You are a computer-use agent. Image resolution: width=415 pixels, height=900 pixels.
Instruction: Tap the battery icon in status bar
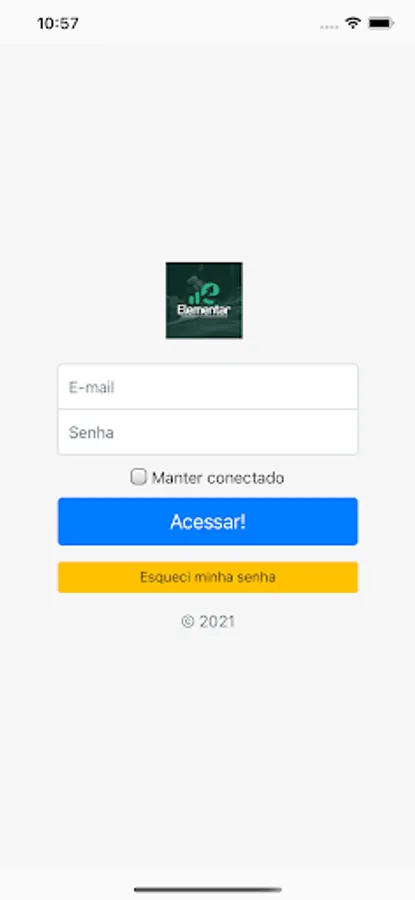(381, 24)
